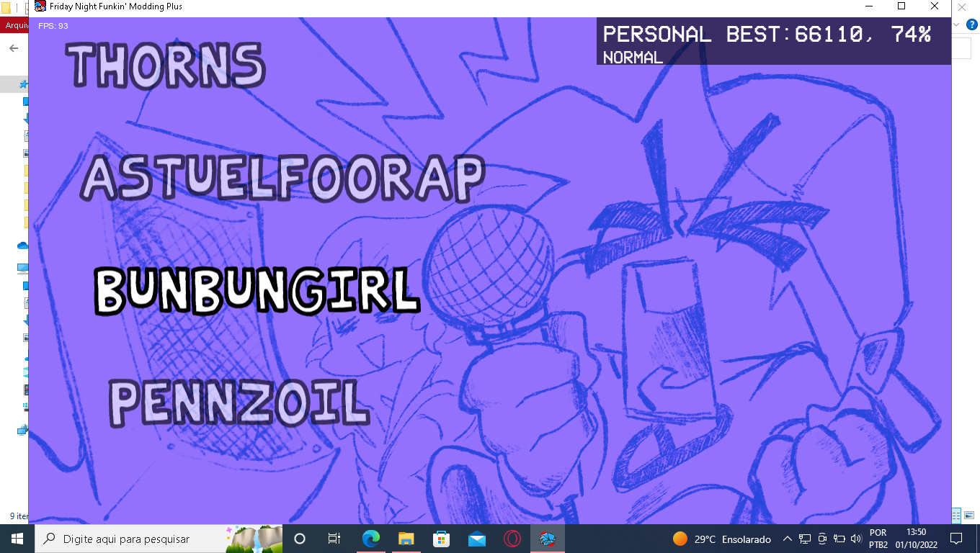This screenshot has width=980, height=553.
Task: Select the THORNS song
Action: pos(166,65)
